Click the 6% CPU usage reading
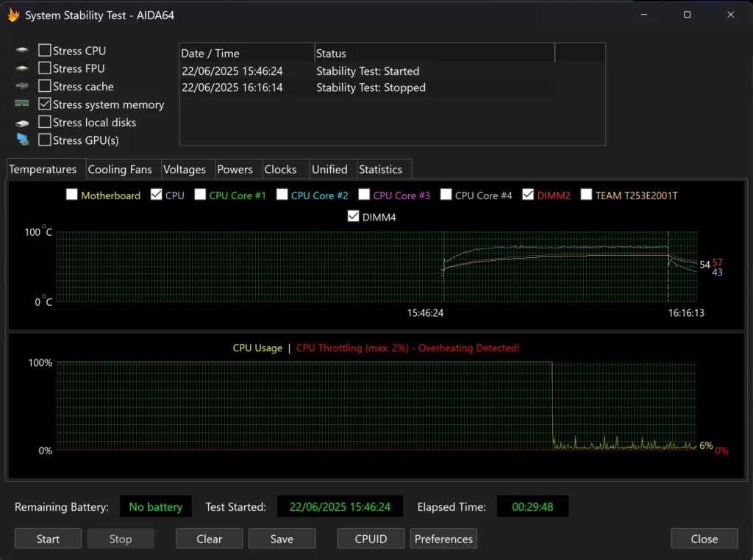The width and height of the screenshot is (753, 560). pyautogui.click(x=706, y=446)
